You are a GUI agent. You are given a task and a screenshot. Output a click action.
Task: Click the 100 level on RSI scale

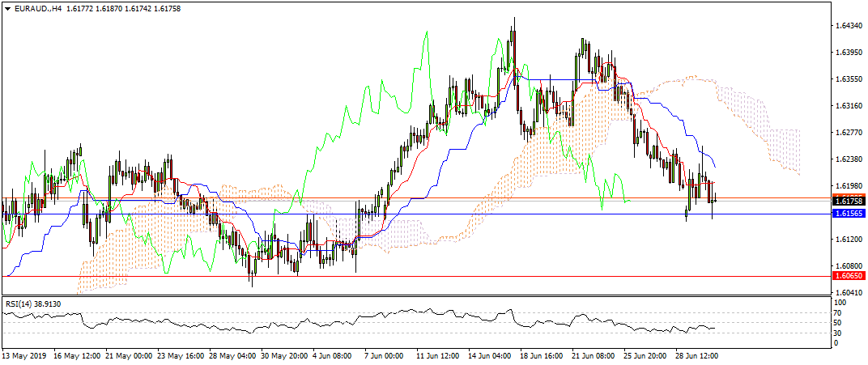841,303
